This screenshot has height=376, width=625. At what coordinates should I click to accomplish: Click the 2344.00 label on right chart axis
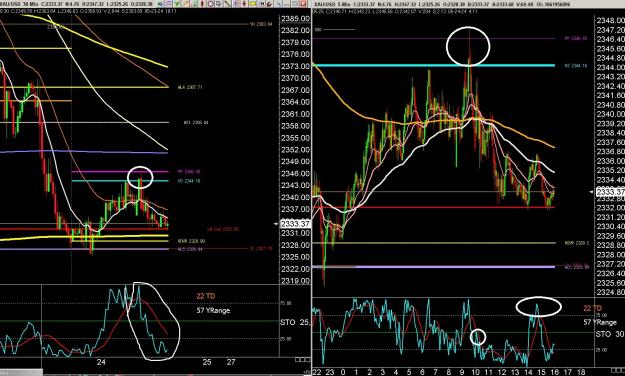610,67
